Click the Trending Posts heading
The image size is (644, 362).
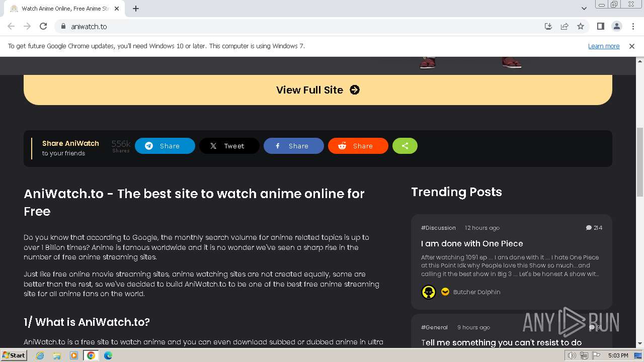point(456,192)
